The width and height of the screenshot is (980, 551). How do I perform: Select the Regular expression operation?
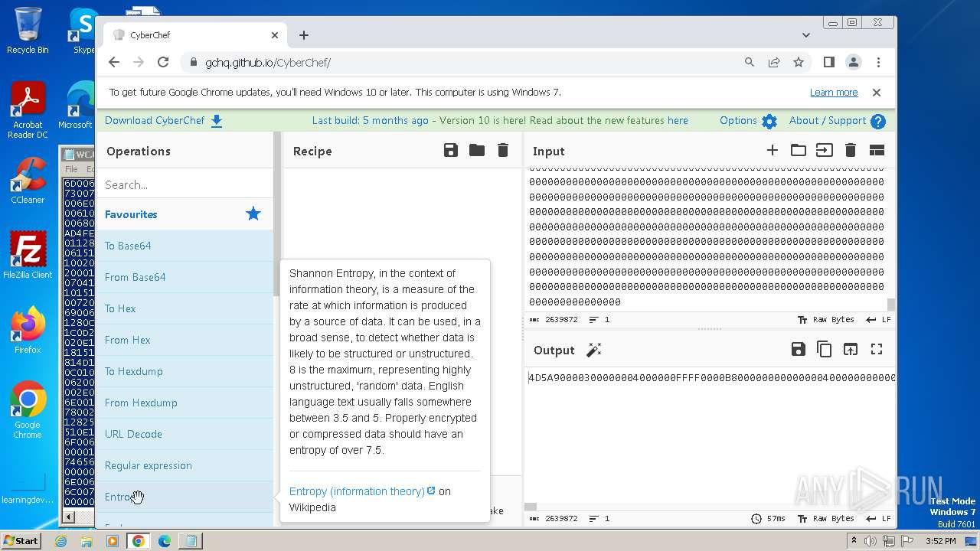[185, 465]
